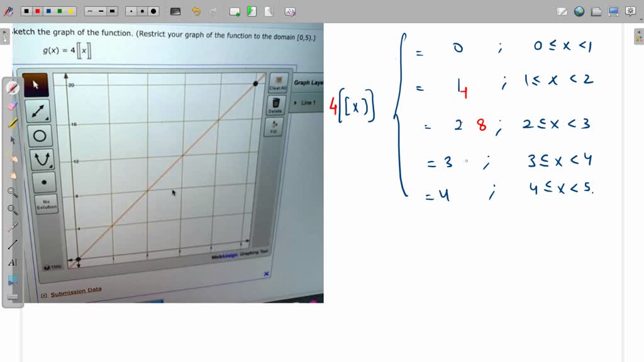The width and height of the screenshot is (644, 362).
Task: Select the thickest line width option
Action: pyautogui.click(x=111, y=11)
